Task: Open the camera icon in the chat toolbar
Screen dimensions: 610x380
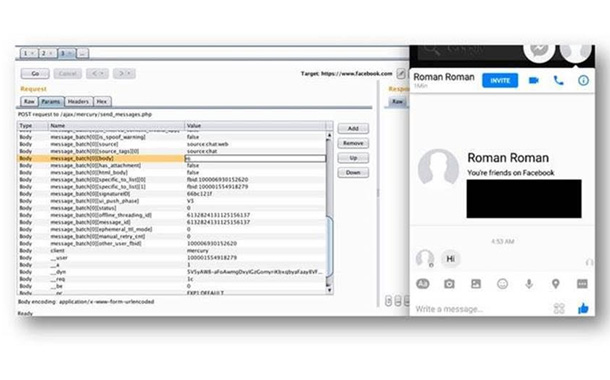Action: coord(449,284)
